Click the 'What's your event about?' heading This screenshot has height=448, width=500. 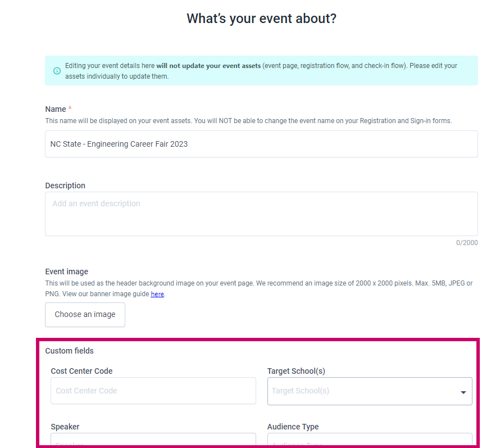[x=261, y=19]
